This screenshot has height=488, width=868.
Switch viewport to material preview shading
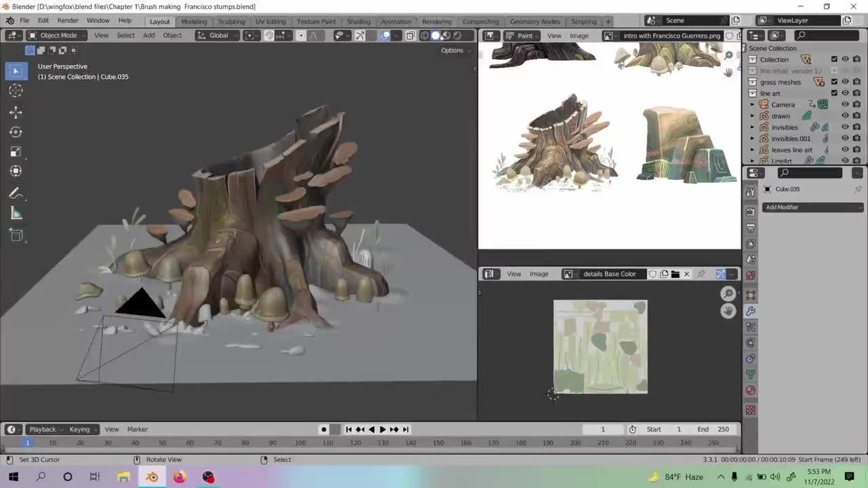click(446, 35)
